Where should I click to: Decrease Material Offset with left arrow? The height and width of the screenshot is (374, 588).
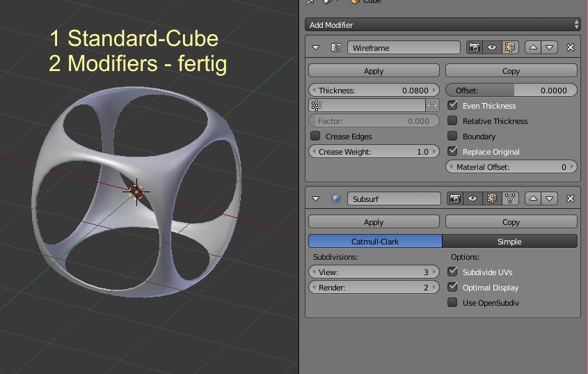tap(451, 166)
